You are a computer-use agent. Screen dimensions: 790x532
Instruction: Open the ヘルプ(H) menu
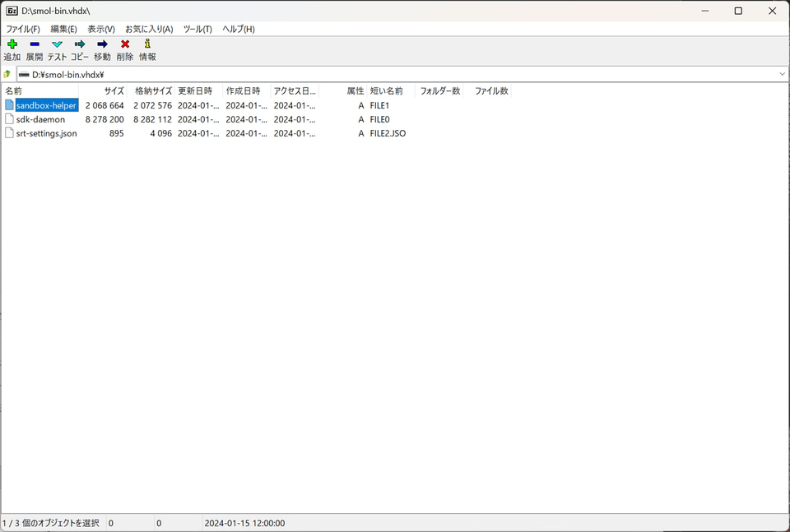point(239,30)
